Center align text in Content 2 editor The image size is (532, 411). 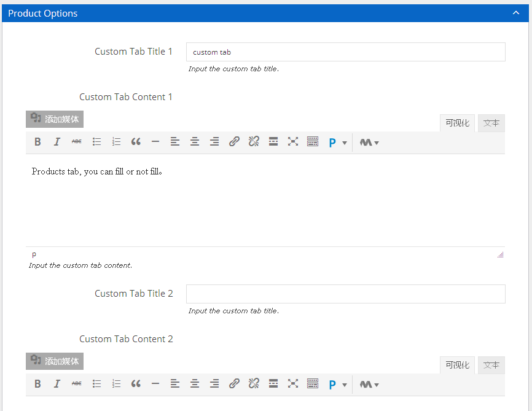pyautogui.click(x=195, y=384)
